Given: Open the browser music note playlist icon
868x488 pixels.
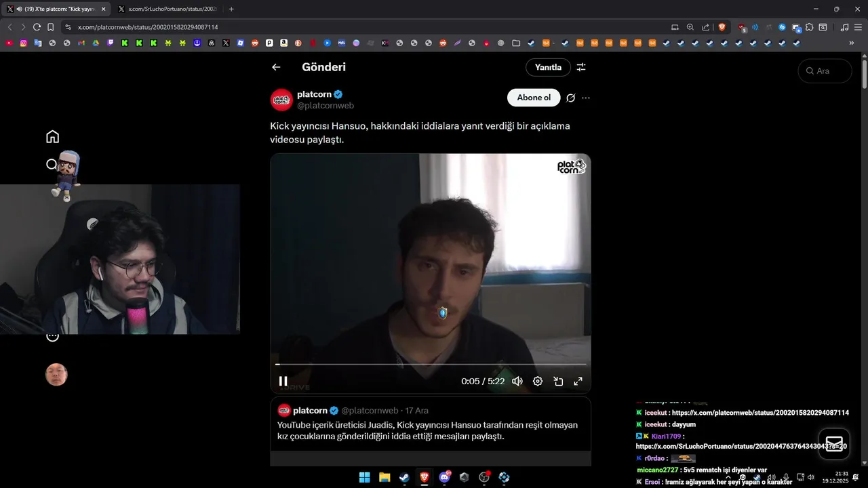Looking at the screenshot, I should click(844, 27).
